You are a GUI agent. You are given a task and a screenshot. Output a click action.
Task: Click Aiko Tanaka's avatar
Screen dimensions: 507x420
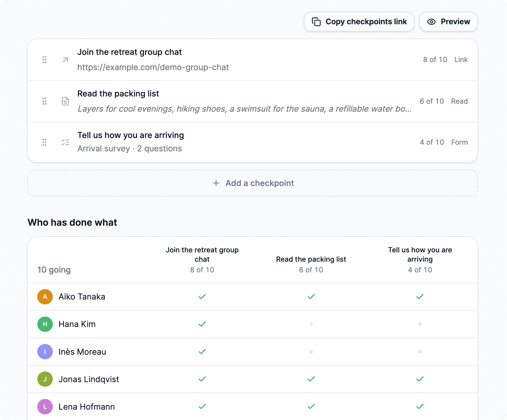click(x=45, y=297)
